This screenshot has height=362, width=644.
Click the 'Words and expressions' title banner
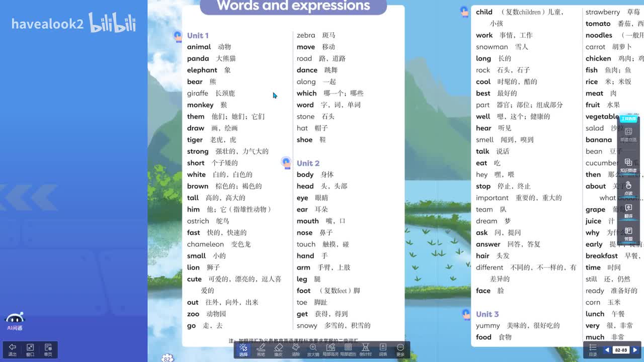click(x=293, y=7)
